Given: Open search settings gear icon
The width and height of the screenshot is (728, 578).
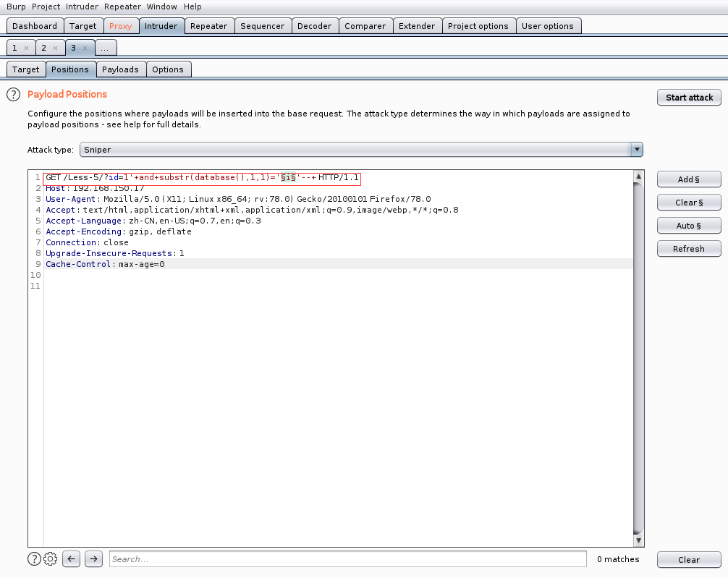Looking at the screenshot, I should click(x=50, y=558).
